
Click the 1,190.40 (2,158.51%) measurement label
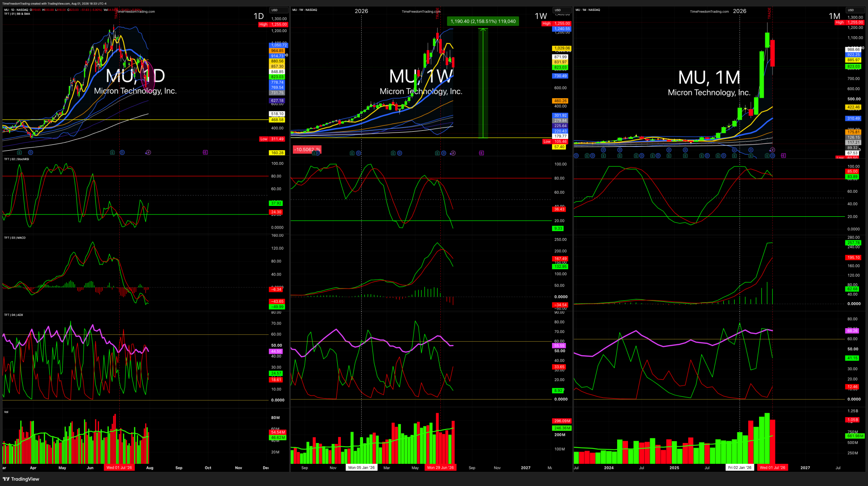[483, 21]
